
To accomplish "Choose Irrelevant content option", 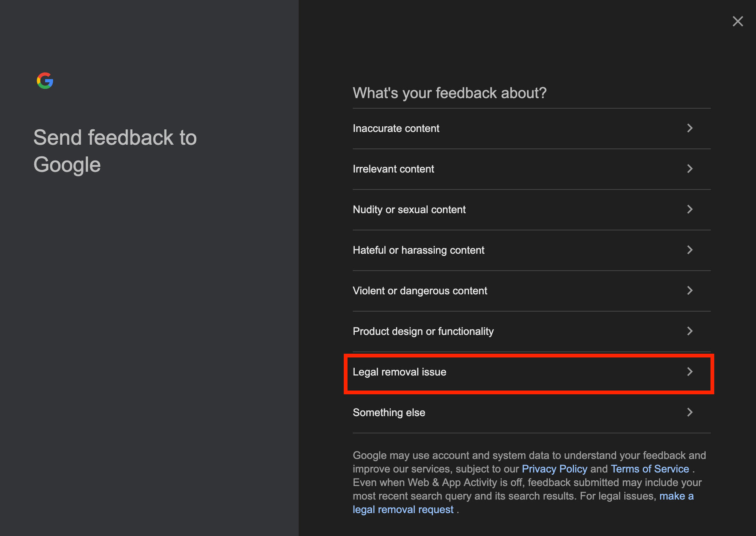I will pos(393,169).
